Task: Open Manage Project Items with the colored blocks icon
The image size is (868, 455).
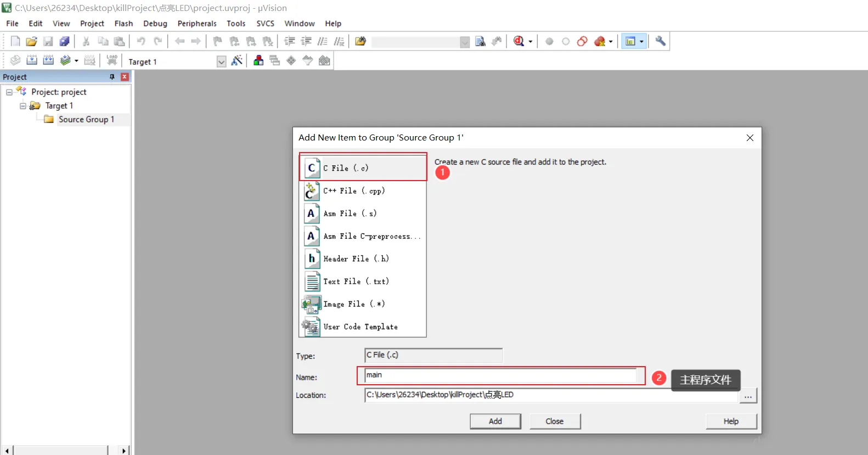Action: pyautogui.click(x=258, y=60)
